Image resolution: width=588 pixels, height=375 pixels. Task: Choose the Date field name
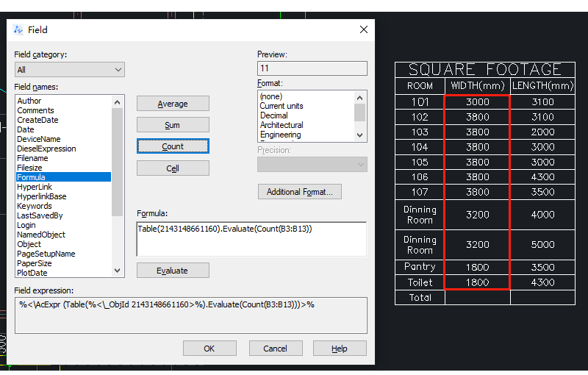26,129
